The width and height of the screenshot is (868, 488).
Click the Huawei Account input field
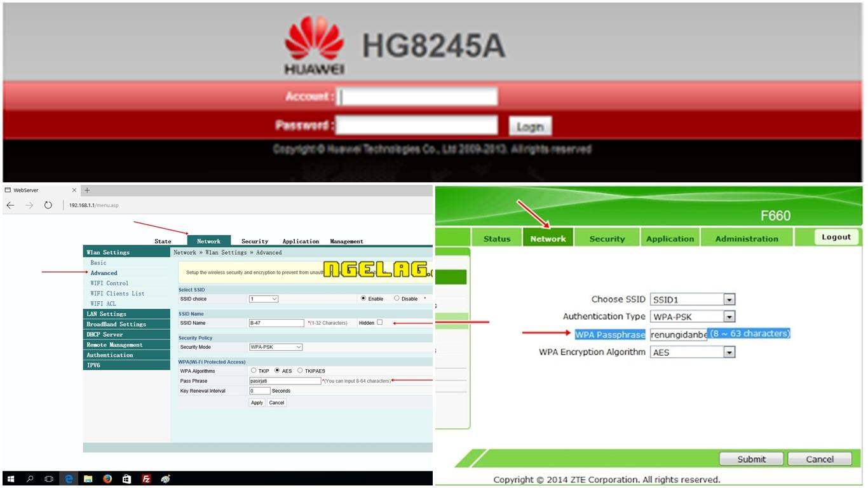418,97
